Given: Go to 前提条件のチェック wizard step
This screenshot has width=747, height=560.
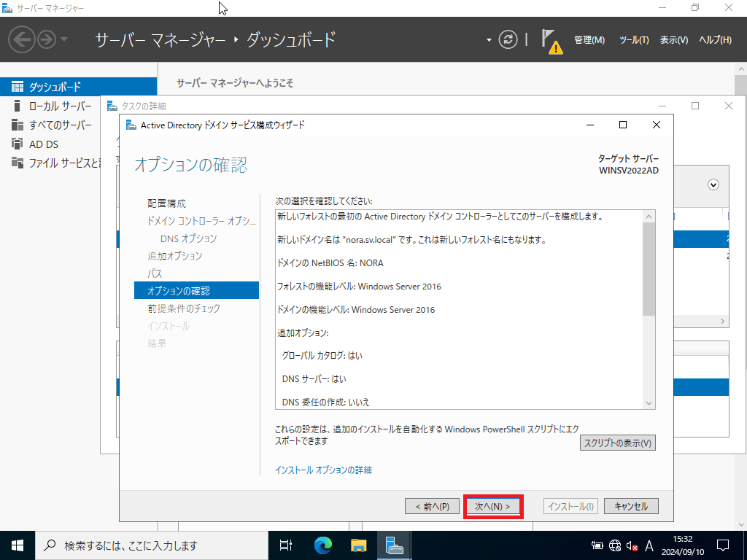Looking at the screenshot, I should (x=184, y=308).
